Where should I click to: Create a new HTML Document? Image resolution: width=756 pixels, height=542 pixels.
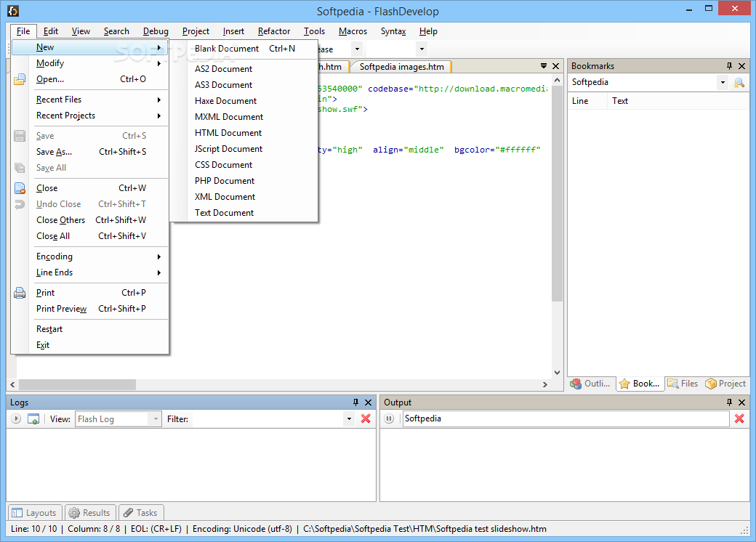tap(245, 132)
